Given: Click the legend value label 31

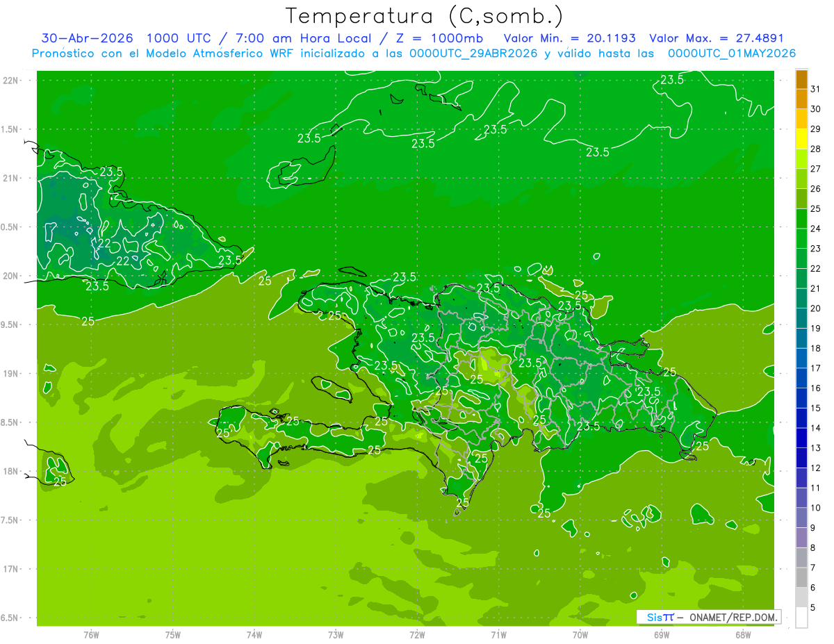Looking at the screenshot, I should [816, 89].
